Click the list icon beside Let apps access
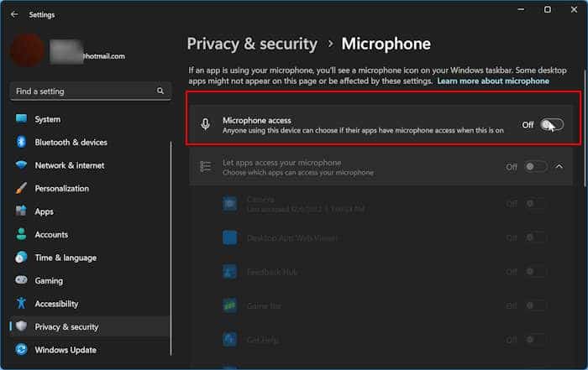Viewport: 588px width, 370px height. pos(205,167)
